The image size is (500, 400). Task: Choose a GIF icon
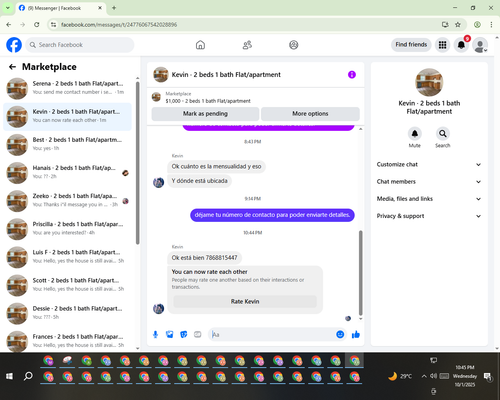click(198, 334)
